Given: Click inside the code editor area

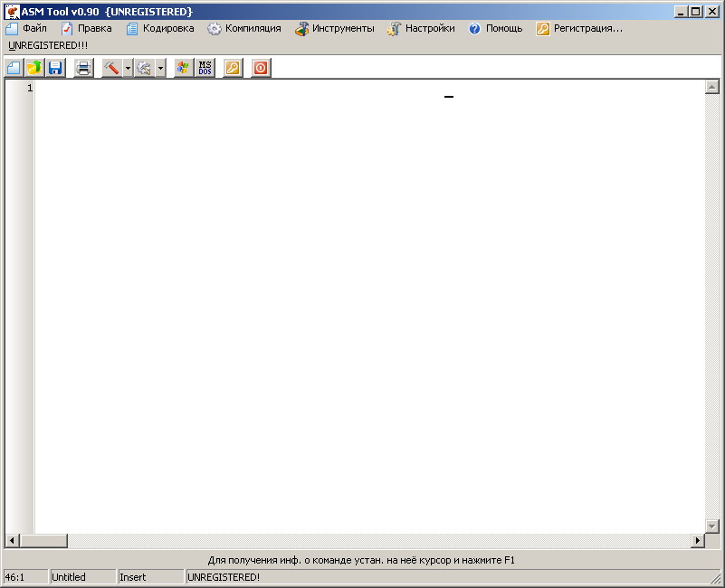Looking at the screenshot, I should (369, 307).
